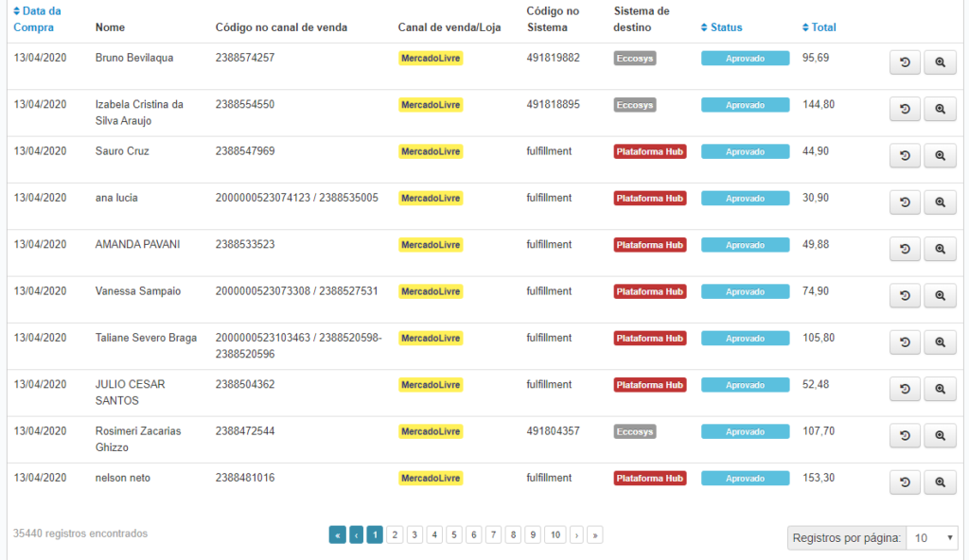
Task: Click history icon for AMANDA PAVANI order
Action: click(905, 249)
